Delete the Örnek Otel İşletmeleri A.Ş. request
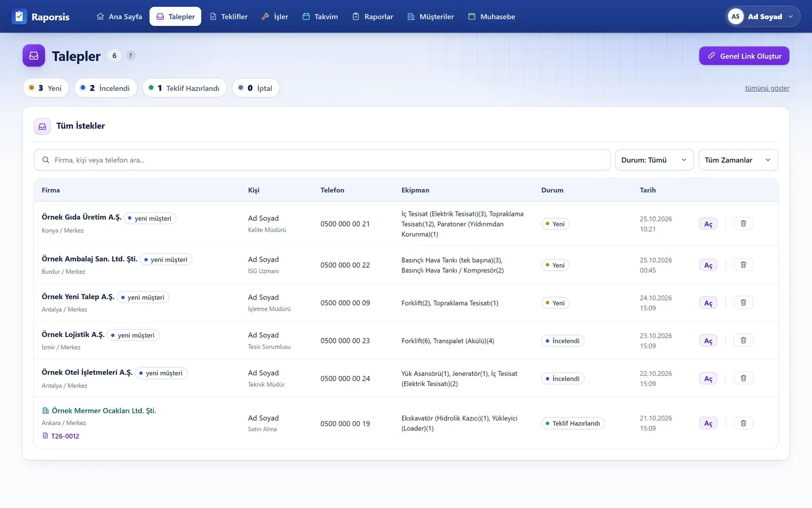Viewport: 812px width, 508px height. coord(743,378)
